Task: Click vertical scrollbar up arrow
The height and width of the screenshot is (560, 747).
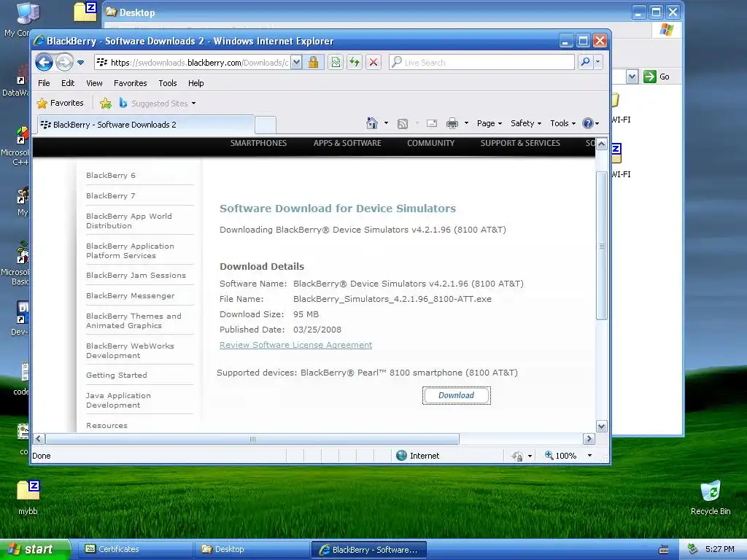Action: pos(602,144)
